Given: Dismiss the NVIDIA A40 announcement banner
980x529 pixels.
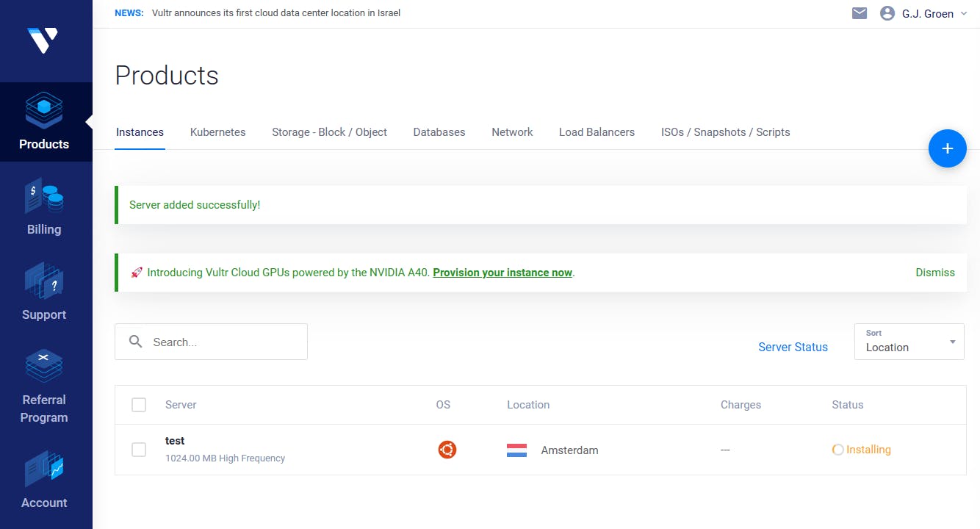Looking at the screenshot, I should click(x=935, y=273).
